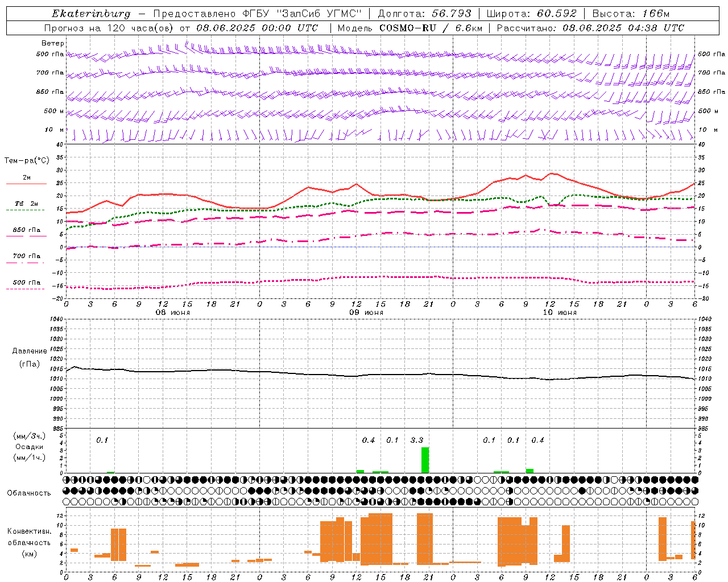Select the 08 июня date label
The height and width of the screenshot is (582, 728).
click(x=173, y=313)
